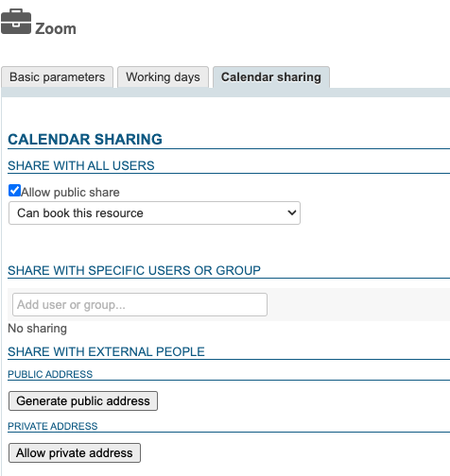The height and width of the screenshot is (476, 450).
Task: Select the Calendar sharing tab
Action: click(x=271, y=77)
